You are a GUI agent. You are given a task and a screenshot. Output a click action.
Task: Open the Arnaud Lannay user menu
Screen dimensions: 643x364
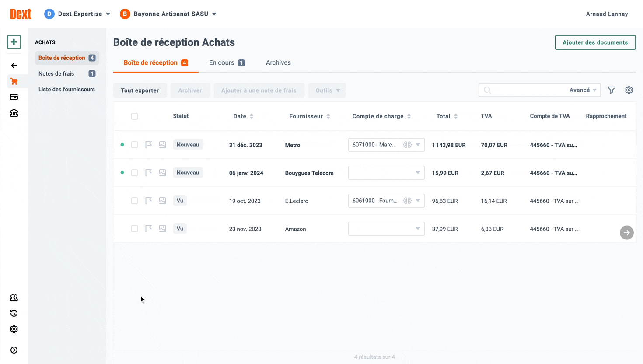607,14
